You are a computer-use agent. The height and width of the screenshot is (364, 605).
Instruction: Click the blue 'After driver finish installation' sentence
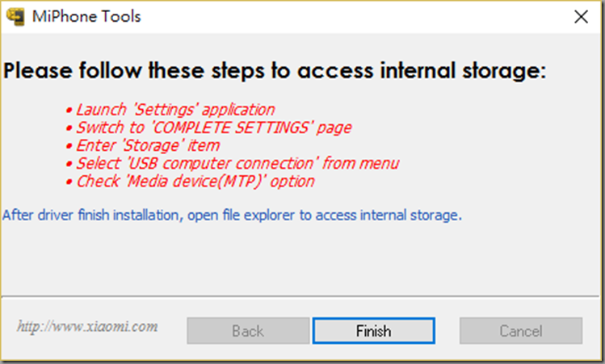[x=232, y=215]
